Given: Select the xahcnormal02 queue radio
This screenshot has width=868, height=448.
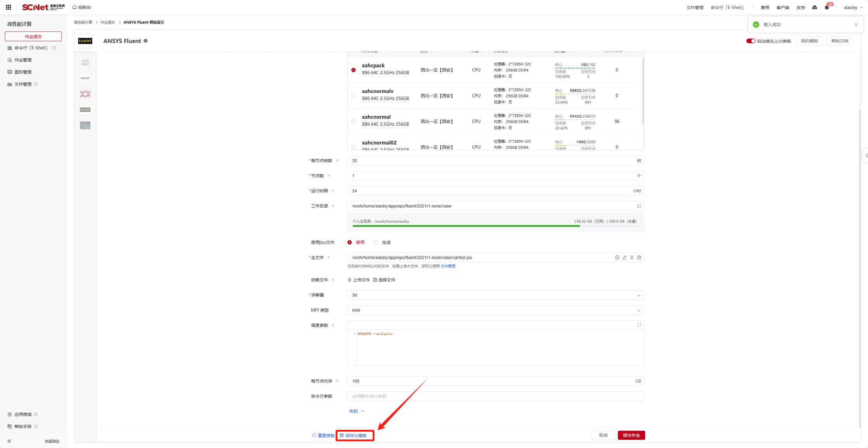Looking at the screenshot, I should click(x=353, y=147).
